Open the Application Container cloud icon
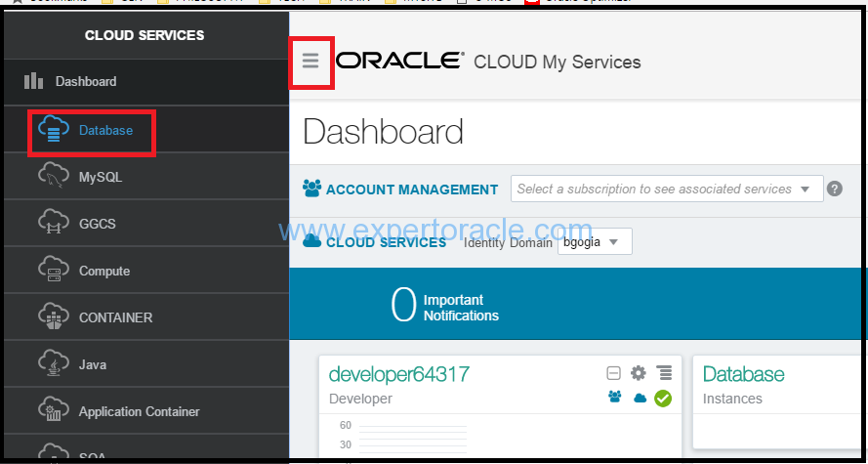This screenshot has width=868, height=464. 54,411
